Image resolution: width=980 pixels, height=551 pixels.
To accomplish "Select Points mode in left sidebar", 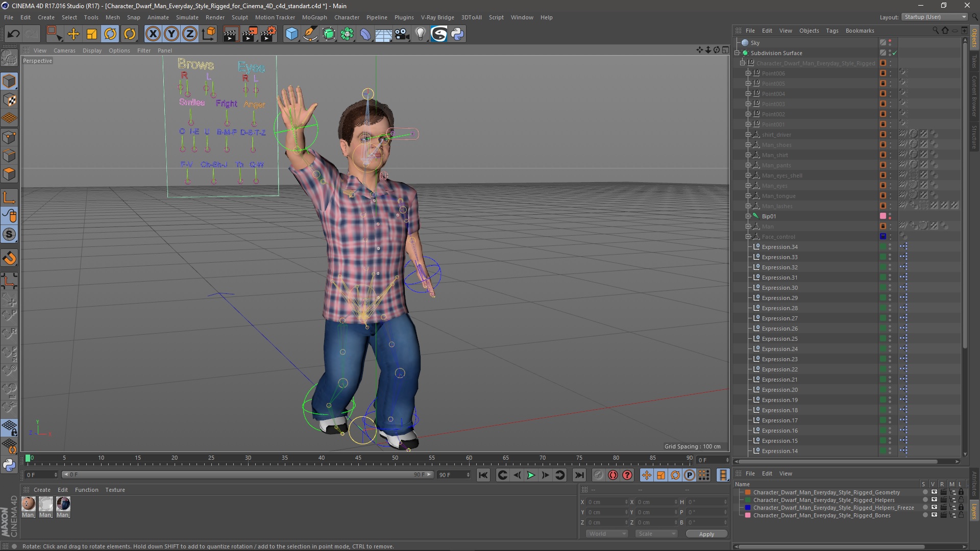I will coord(9,137).
